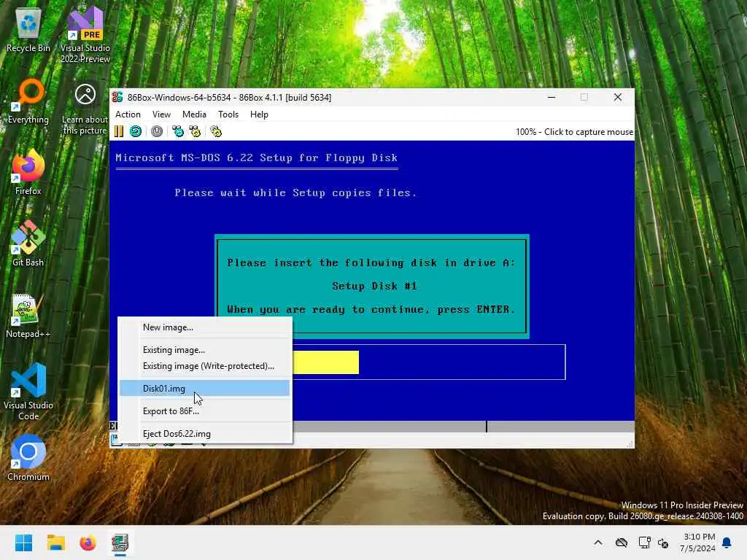Click the Firefox desktop shortcut

point(28,173)
